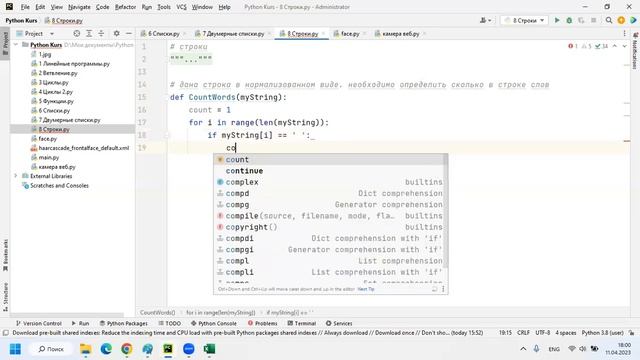This screenshot has width=640, height=360.
Task: Open the user account dropdown icon
Action: [x=486, y=20]
